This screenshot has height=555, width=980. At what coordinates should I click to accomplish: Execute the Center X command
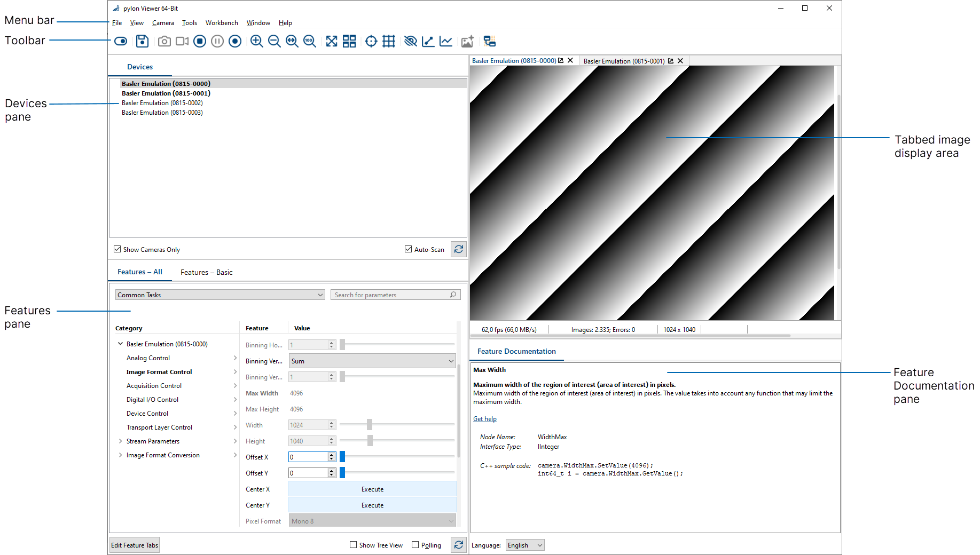372,489
